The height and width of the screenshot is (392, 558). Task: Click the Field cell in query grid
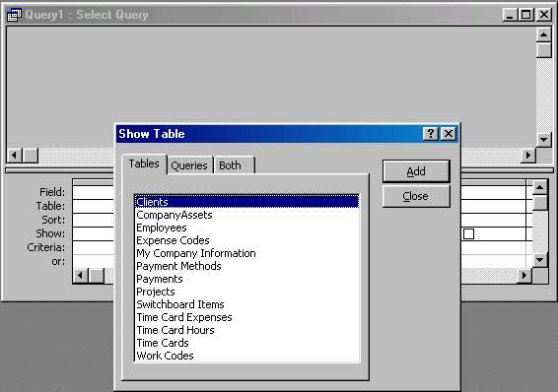tap(94, 192)
